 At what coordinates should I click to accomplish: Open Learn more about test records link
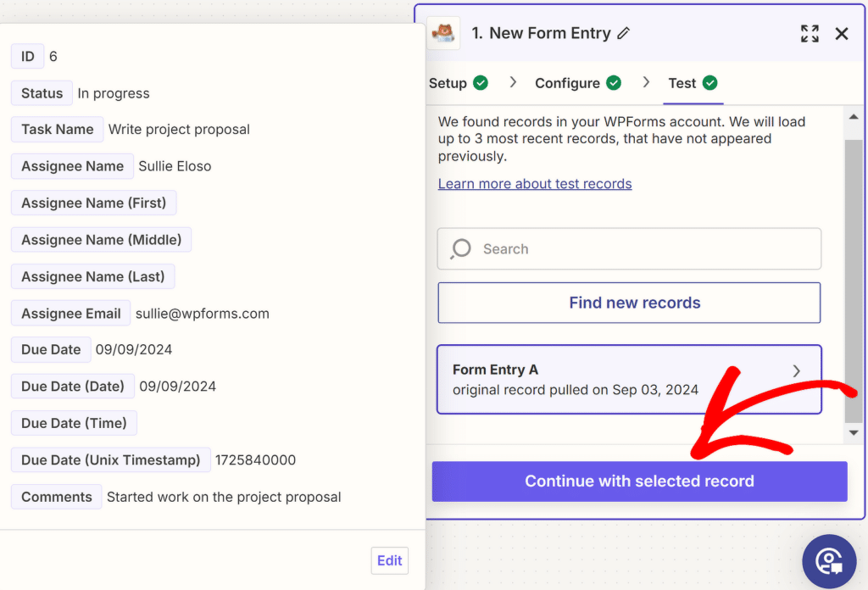point(535,184)
